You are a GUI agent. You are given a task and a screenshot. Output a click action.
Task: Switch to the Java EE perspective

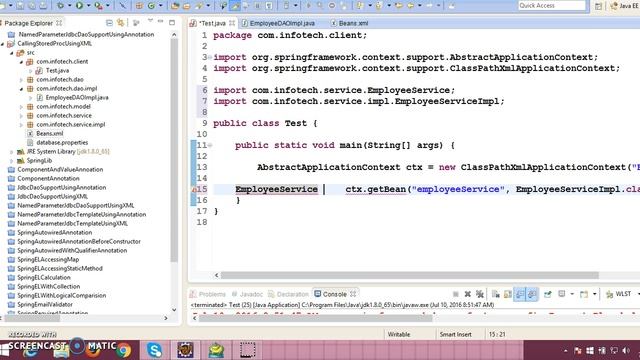coord(624,6)
